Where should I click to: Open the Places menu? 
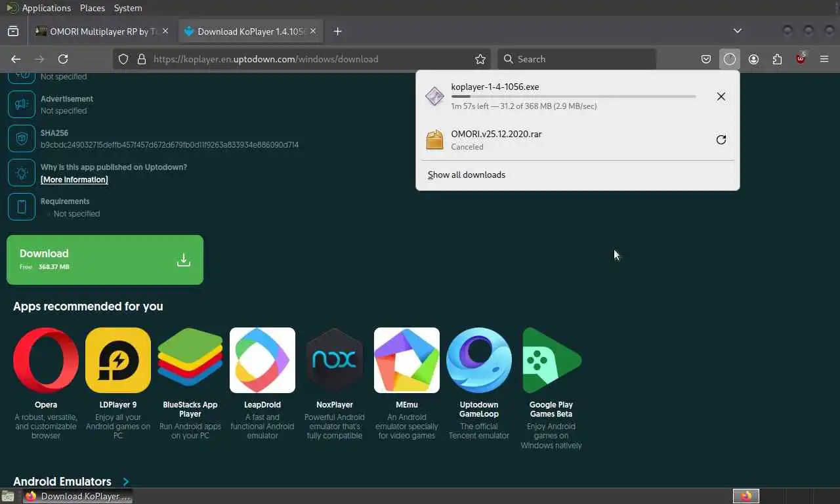92,8
